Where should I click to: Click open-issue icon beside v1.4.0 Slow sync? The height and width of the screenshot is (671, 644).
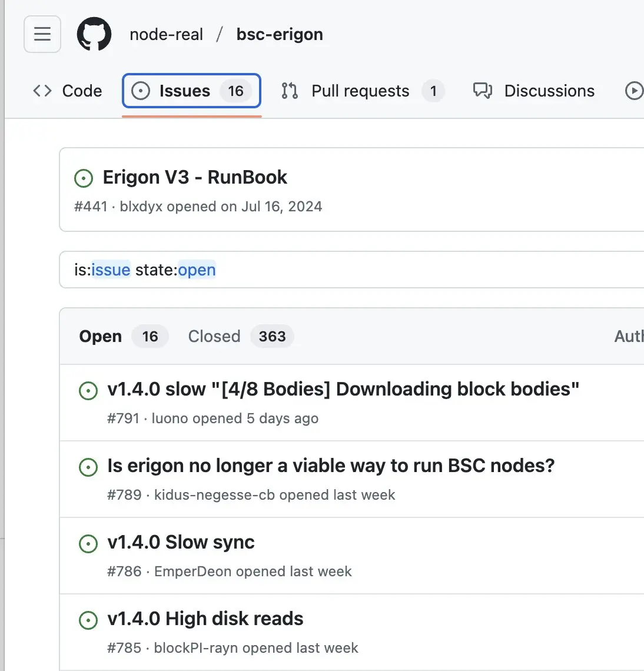point(88,543)
